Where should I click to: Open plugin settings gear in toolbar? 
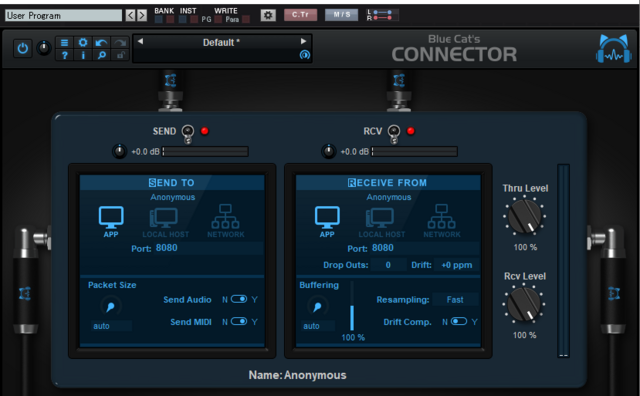click(x=83, y=42)
